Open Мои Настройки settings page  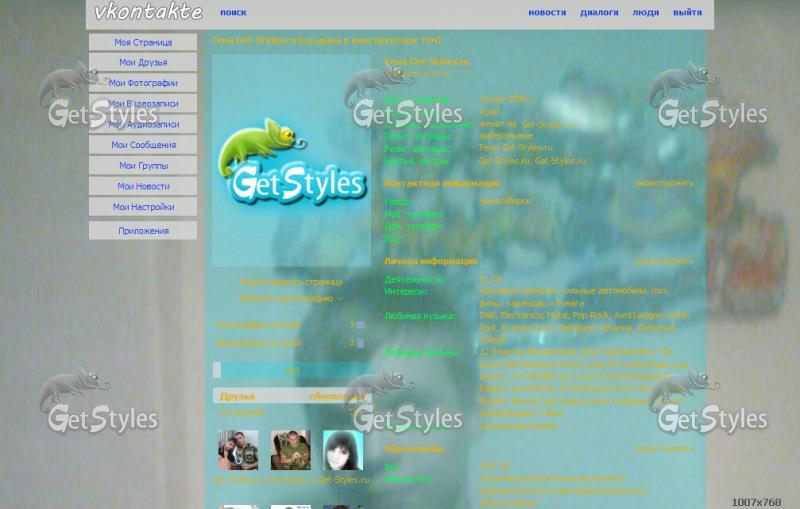point(143,207)
